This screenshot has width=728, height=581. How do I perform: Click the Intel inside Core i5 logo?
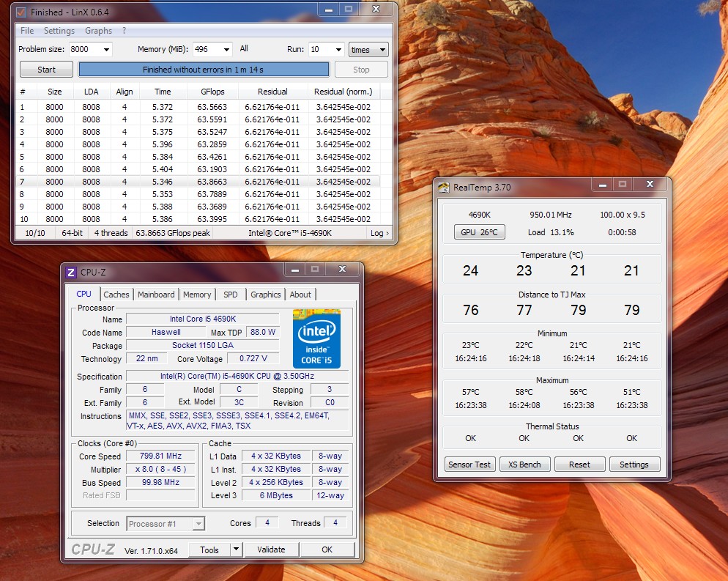316,338
